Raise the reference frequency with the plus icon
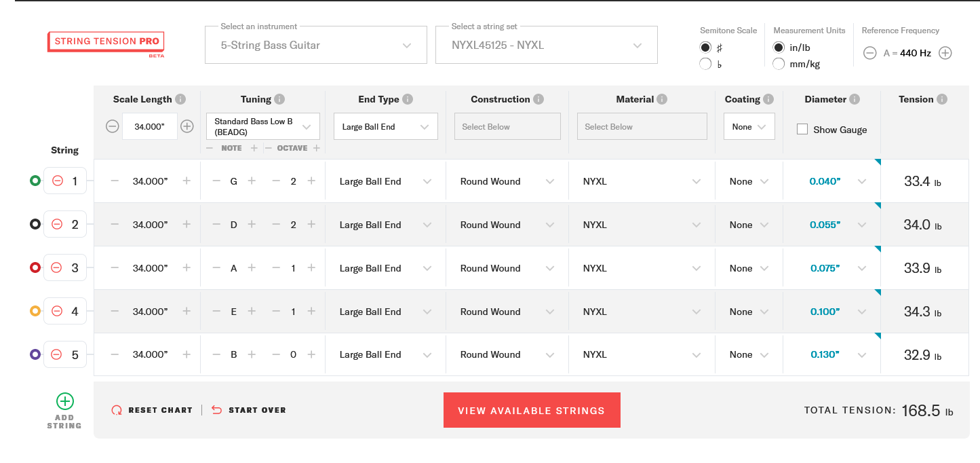Screen dimensions: 980x463 click(945, 53)
